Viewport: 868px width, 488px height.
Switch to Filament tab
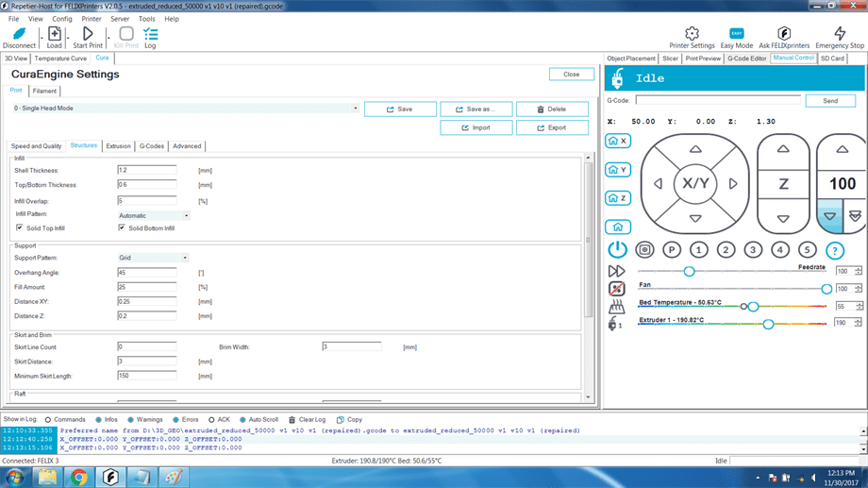pyautogui.click(x=44, y=91)
